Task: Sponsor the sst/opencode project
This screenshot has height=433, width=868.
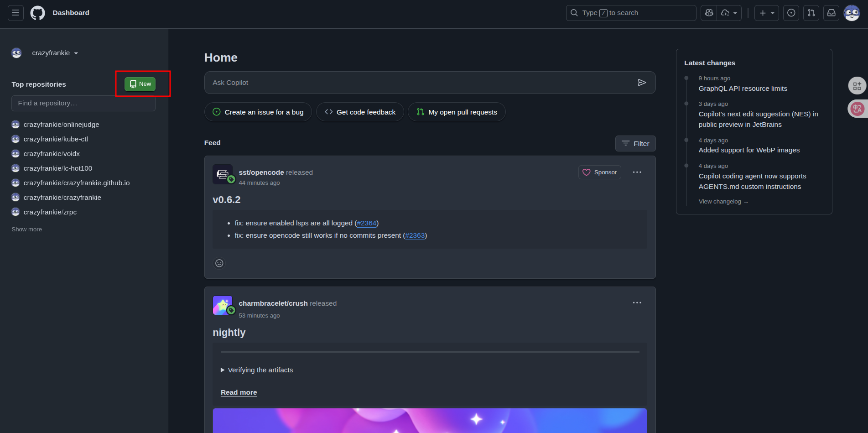Action: click(599, 172)
